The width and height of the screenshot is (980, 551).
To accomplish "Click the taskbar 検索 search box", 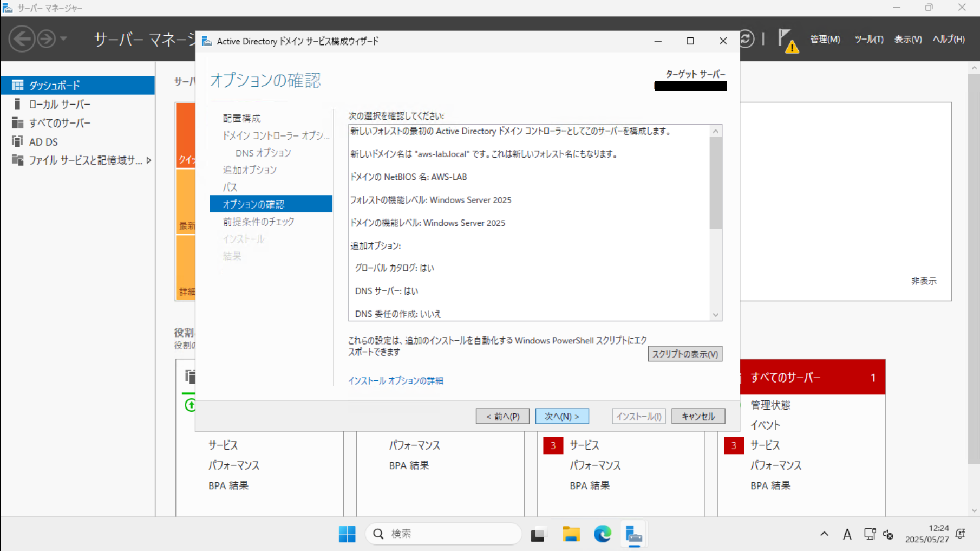I will (x=443, y=534).
